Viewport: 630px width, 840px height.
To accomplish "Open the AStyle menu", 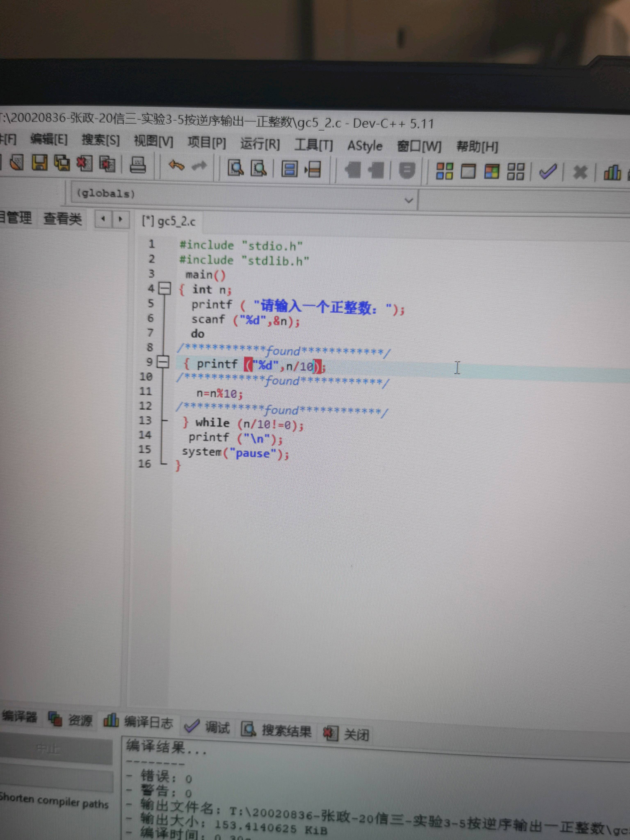I will click(x=365, y=146).
